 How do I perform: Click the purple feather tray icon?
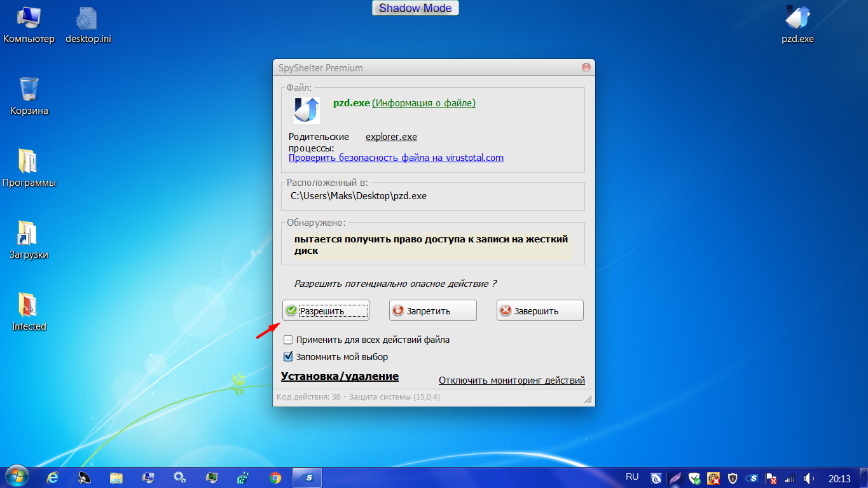[x=675, y=478]
